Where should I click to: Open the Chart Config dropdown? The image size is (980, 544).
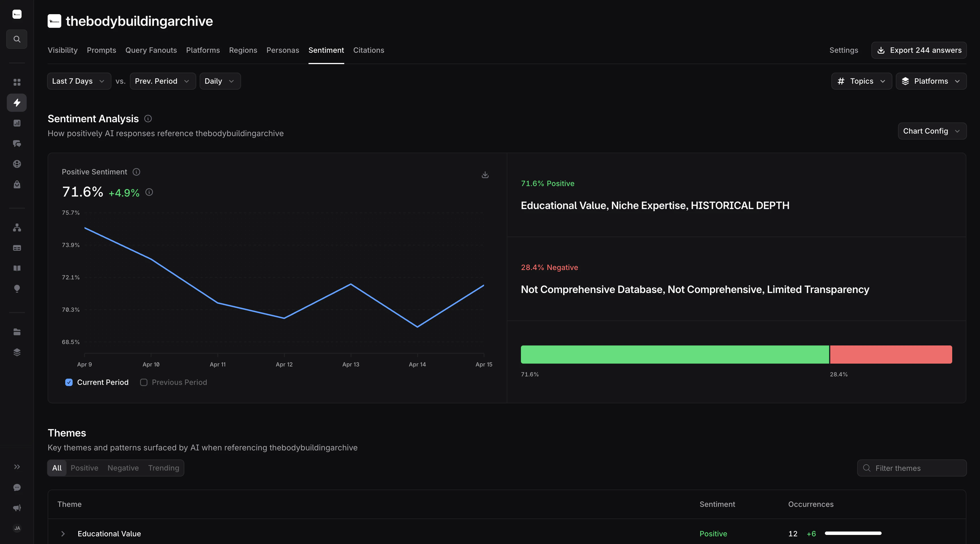click(x=932, y=131)
